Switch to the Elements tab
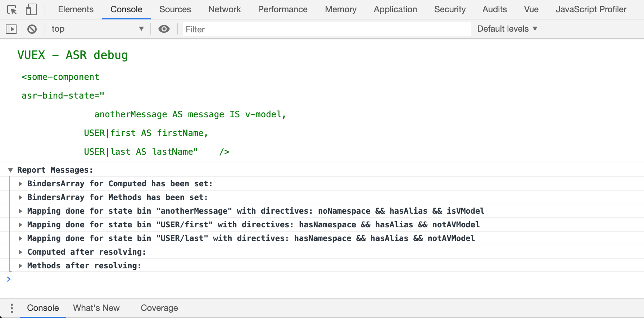The height and width of the screenshot is (318, 644). [x=76, y=9]
